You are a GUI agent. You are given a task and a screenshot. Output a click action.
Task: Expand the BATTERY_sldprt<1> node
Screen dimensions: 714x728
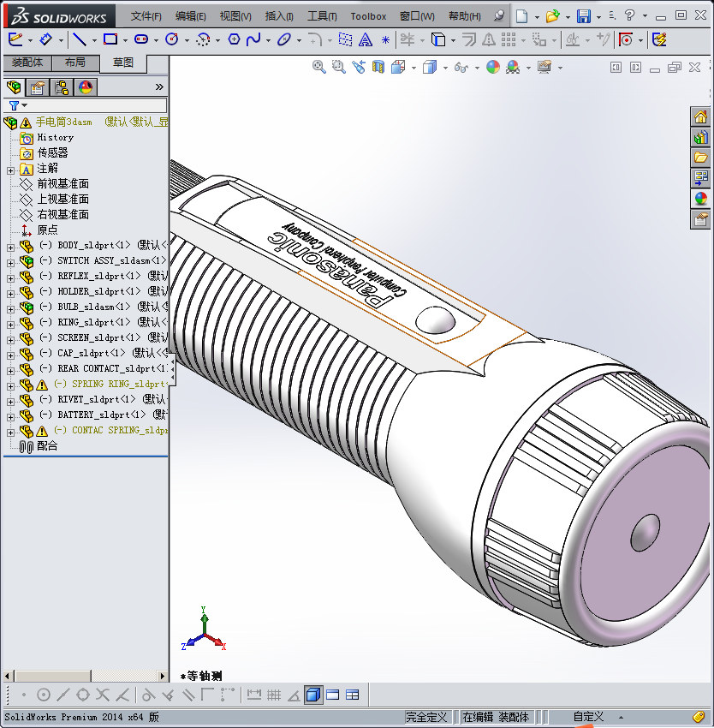[x=10, y=417]
